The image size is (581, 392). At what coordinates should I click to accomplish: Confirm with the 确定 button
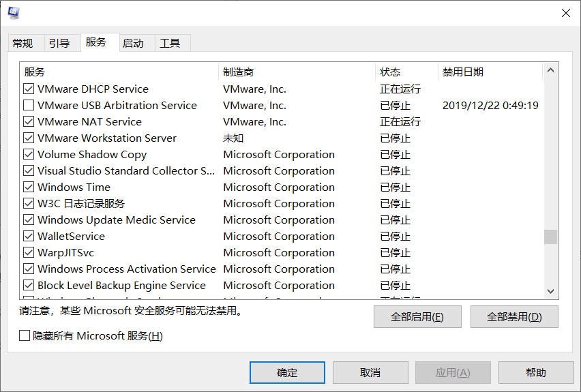(x=287, y=372)
